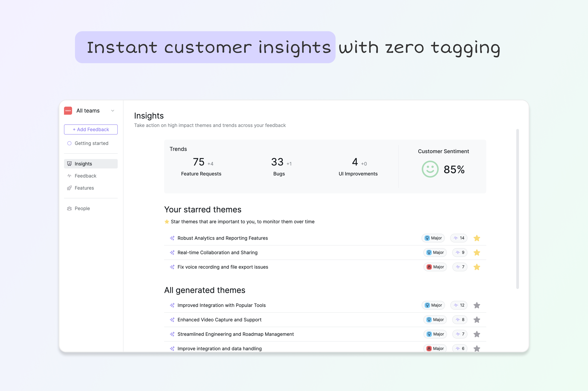Select the Getting started radio circle
The height and width of the screenshot is (391, 588).
pyautogui.click(x=69, y=143)
